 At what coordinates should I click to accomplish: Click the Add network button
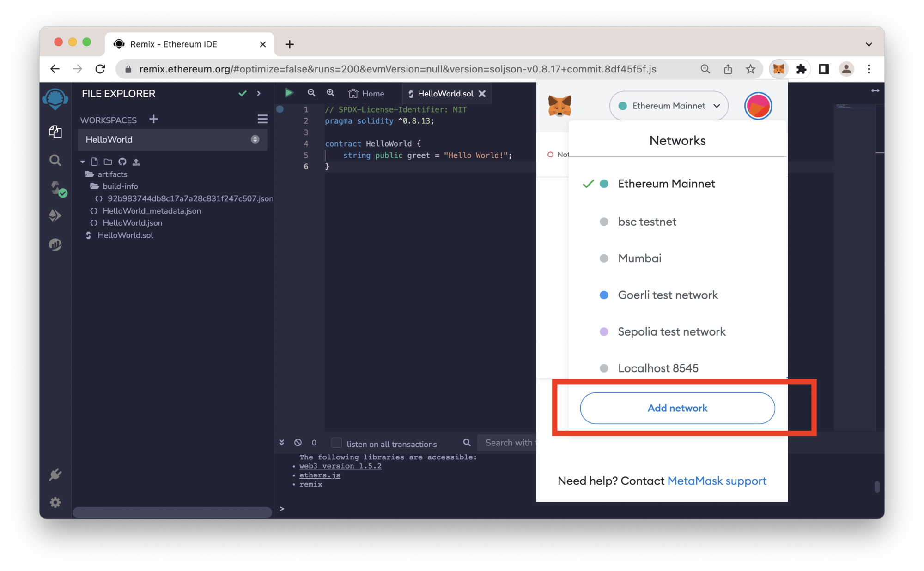click(x=677, y=408)
